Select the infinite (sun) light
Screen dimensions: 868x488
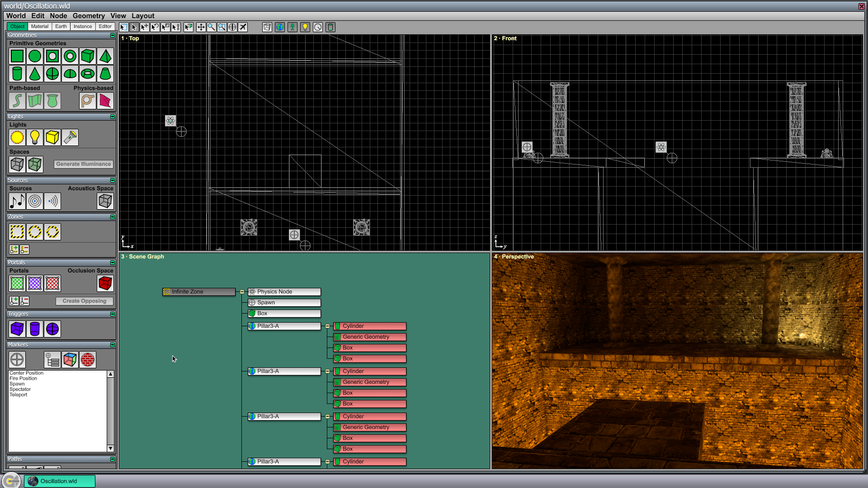pos(17,137)
